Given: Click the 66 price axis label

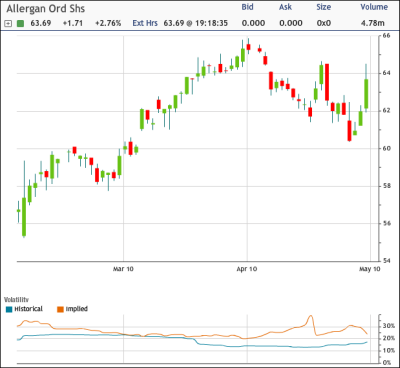Looking at the screenshot, I should tap(386, 36).
